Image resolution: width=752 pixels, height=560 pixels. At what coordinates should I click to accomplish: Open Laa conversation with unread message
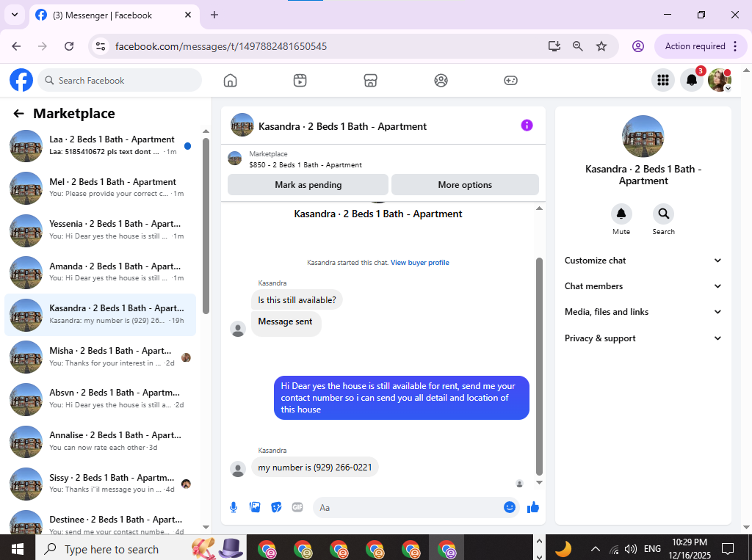(100, 146)
